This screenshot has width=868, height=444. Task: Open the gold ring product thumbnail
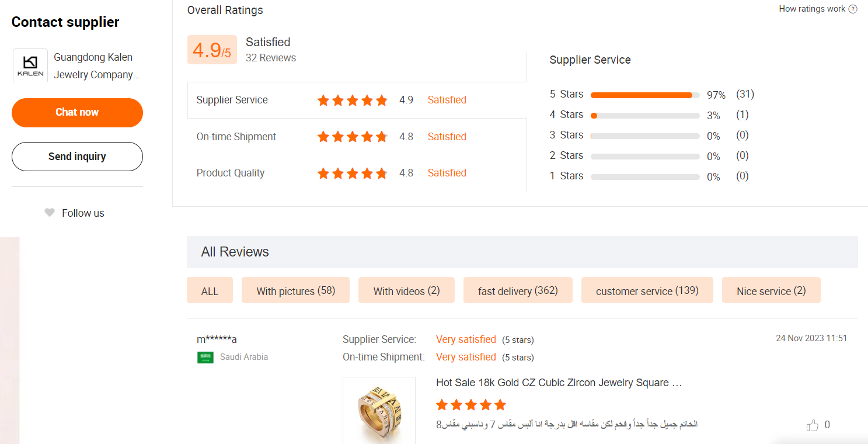point(379,411)
